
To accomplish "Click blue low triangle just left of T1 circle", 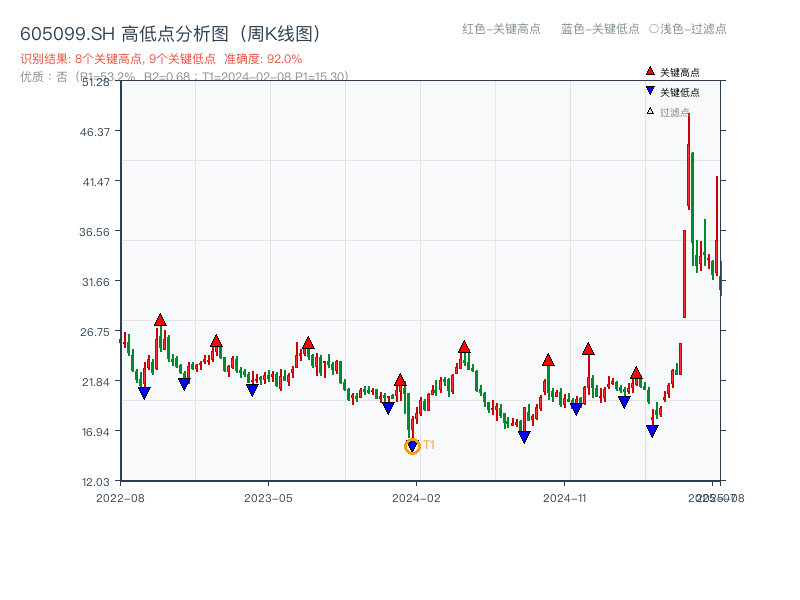I will point(388,408).
